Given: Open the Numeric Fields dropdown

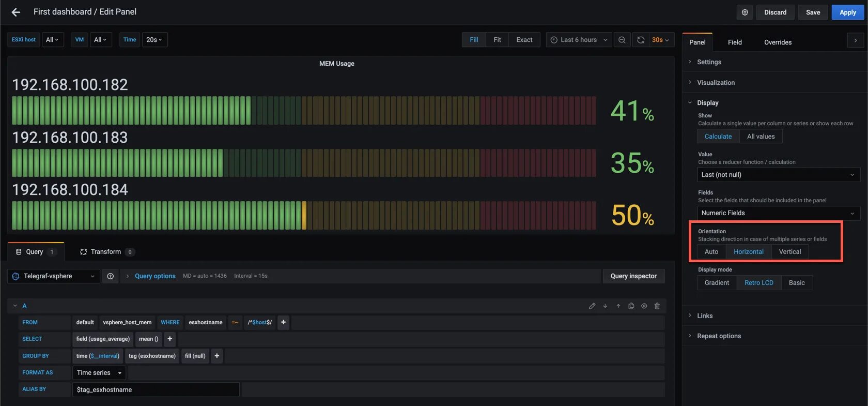Looking at the screenshot, I should pos(778,213).
